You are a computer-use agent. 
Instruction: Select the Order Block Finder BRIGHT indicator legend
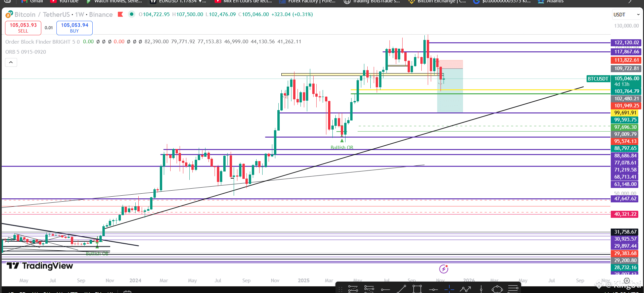42,42
